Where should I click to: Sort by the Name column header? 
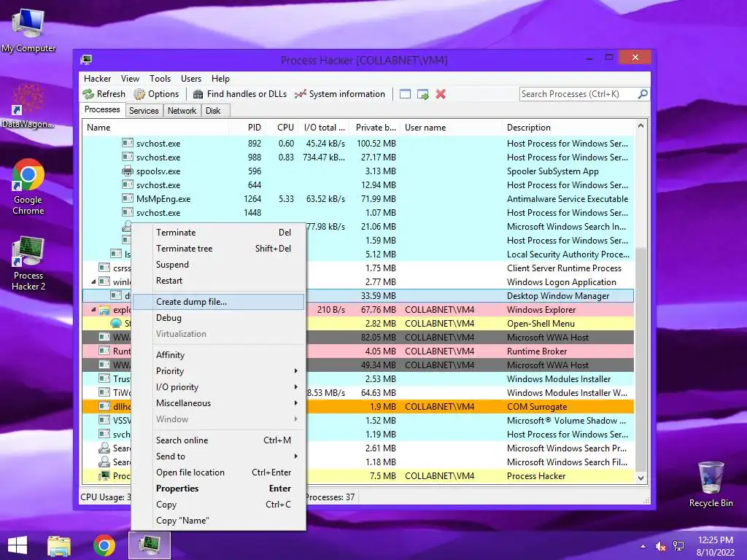[x=155, y=128]
